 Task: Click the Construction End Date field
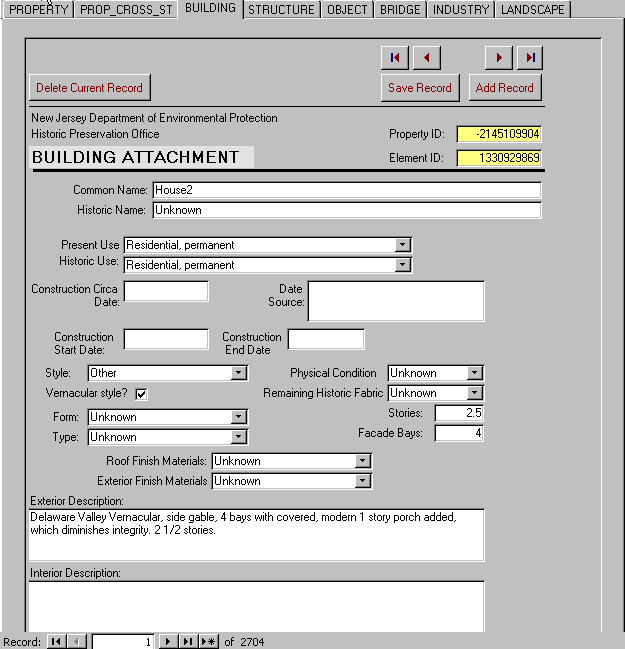(x=326, y=339)
